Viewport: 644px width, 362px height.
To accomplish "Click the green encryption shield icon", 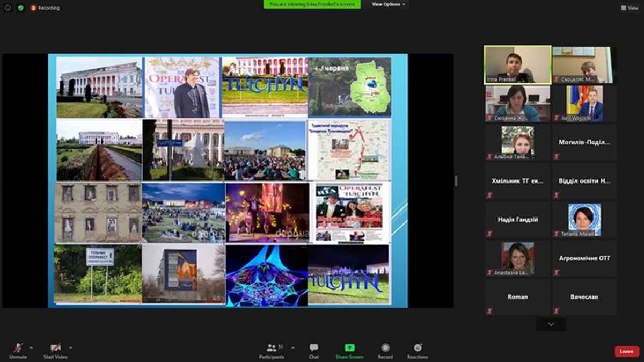I will pos(20,8).
